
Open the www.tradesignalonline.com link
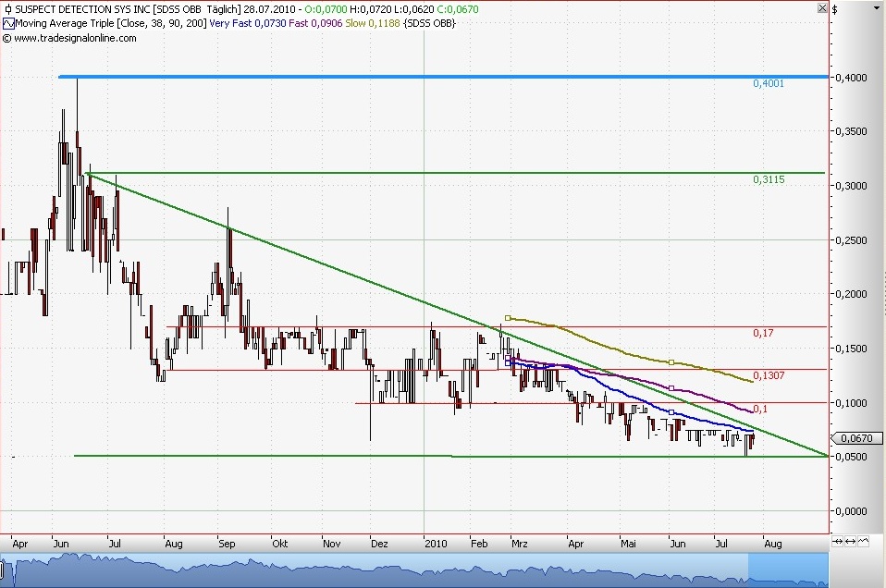[x=74, y=38]
